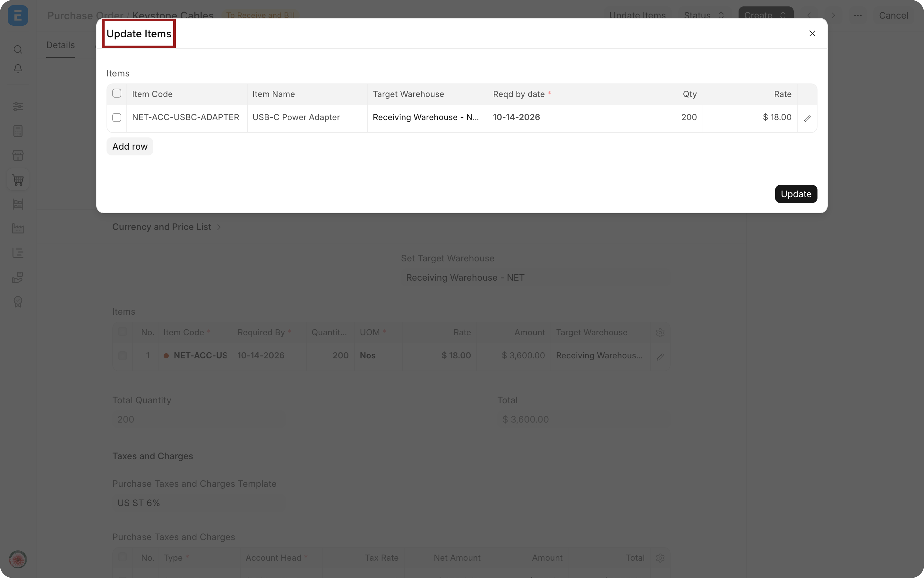Click Purchase Taxes and Charges Template field

(199, 503)
